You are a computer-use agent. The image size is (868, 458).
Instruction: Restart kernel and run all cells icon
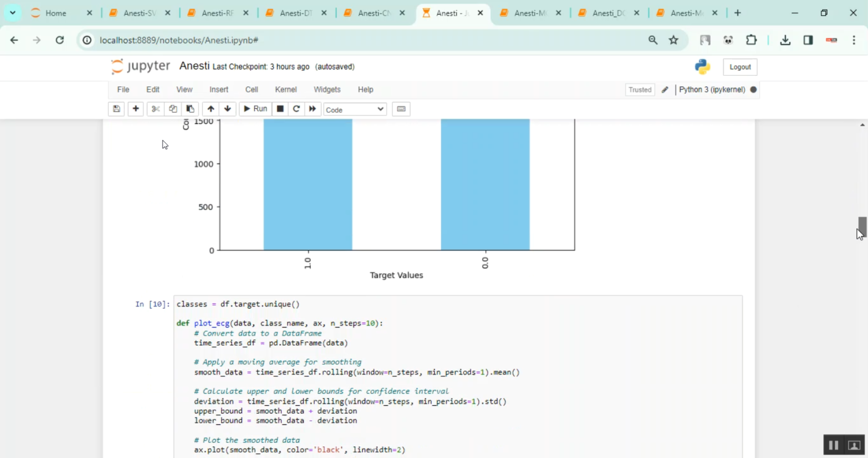pyautogui.click(x=313, y=109)
